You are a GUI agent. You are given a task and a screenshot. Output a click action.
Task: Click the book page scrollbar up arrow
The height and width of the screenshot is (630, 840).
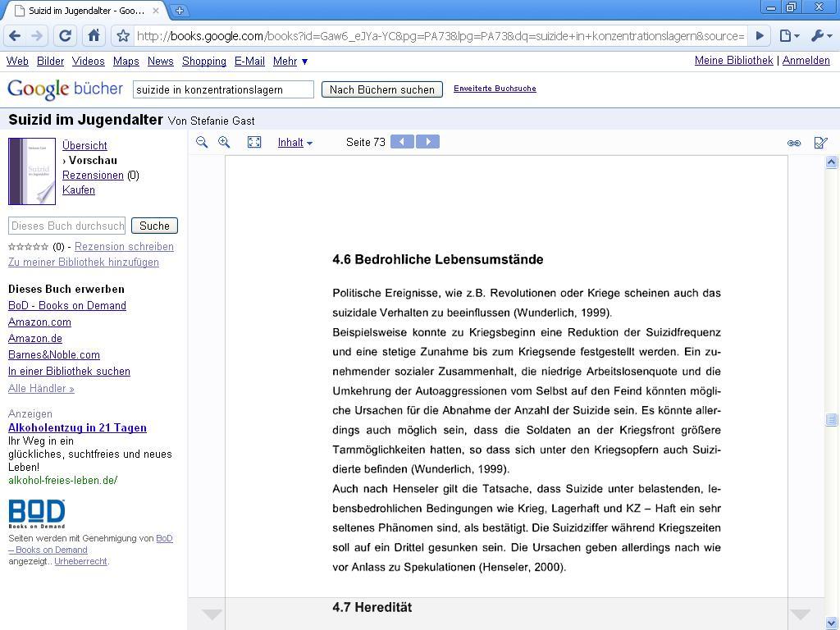(x=832, y=162)
